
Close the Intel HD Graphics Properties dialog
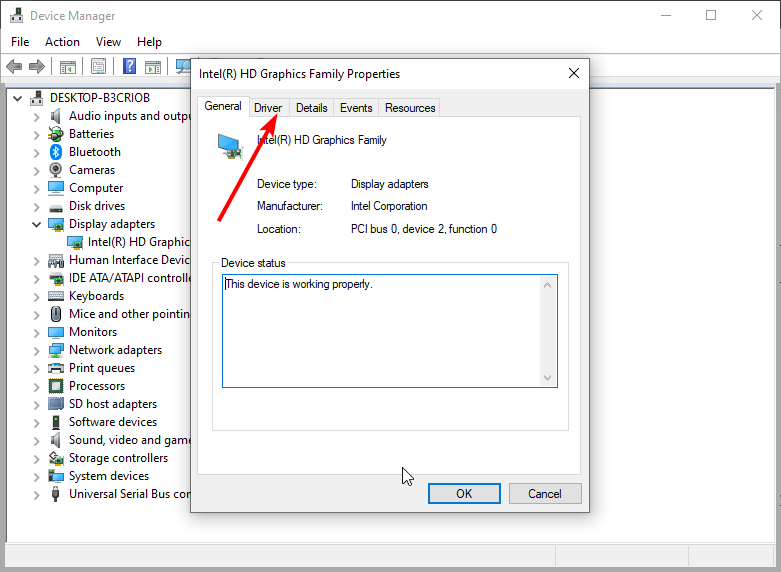coord(574,73)
